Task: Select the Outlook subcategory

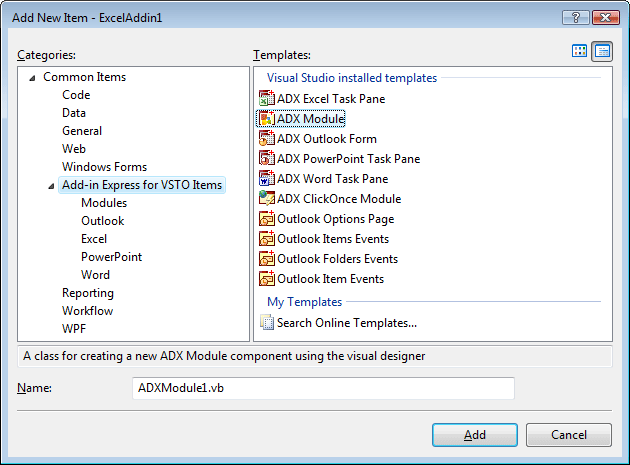Action: click(103, 221)
